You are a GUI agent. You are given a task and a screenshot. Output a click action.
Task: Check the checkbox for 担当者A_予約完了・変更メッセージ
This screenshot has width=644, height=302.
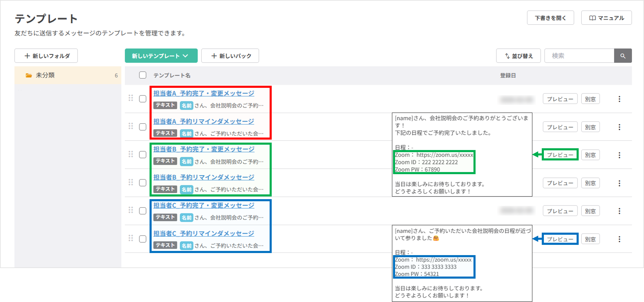coord(143,99)
